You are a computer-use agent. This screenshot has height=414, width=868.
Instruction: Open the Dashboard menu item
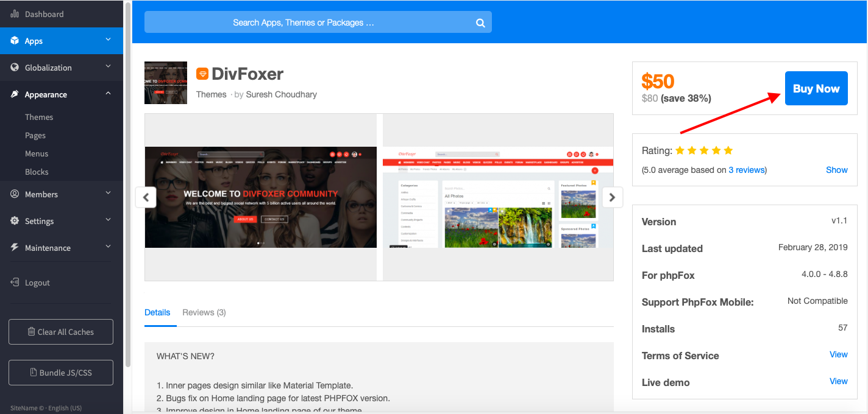[x=62, y=14]
